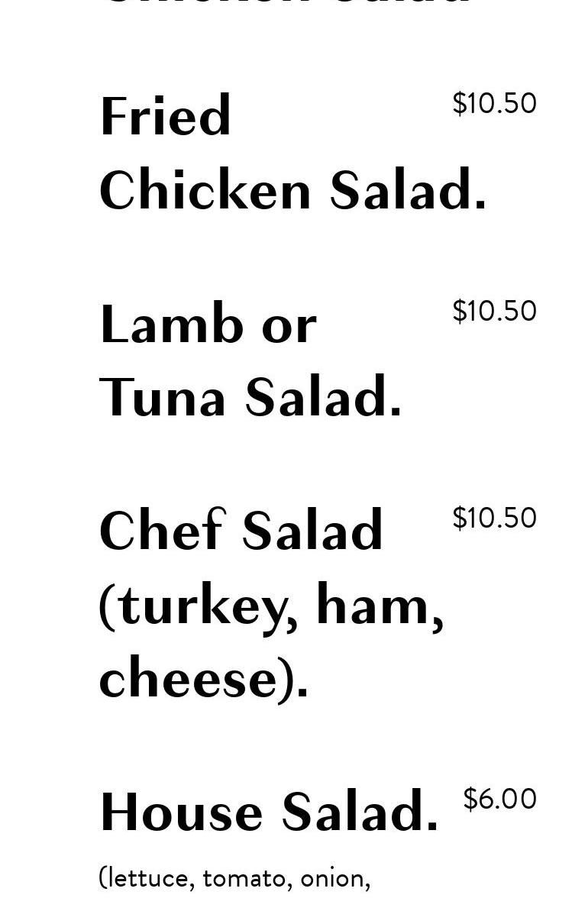Click the word "House" in the heading
The width and height of the screenshot is (588, 911).
click(181, 812)
